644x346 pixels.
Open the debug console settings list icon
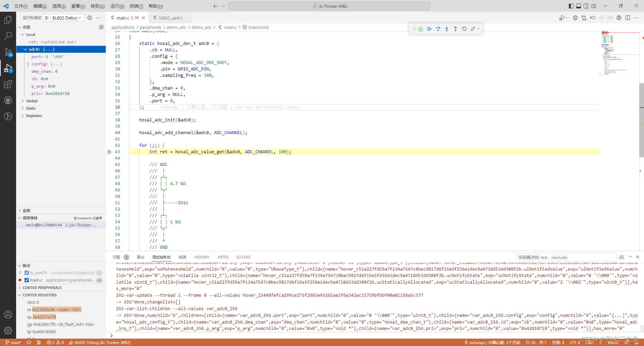point(622,257)
